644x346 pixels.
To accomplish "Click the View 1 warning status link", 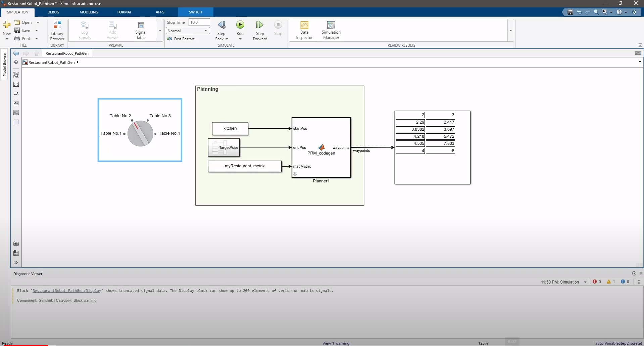I will pos(336,343).
